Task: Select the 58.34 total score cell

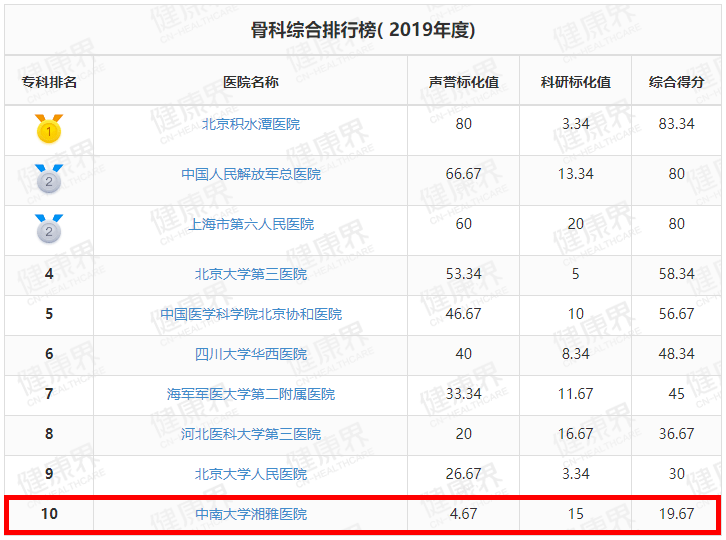Action: [676, 274]
